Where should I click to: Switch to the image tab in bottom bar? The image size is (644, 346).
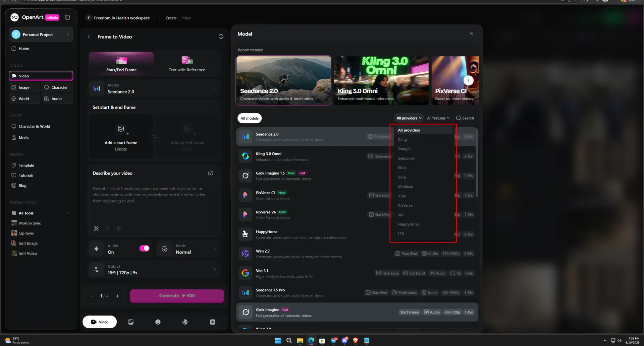[131, 322]
